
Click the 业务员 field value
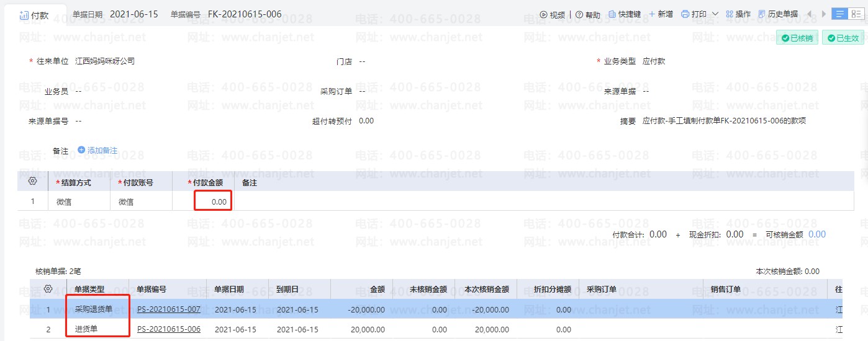click(x=78, y=91)
